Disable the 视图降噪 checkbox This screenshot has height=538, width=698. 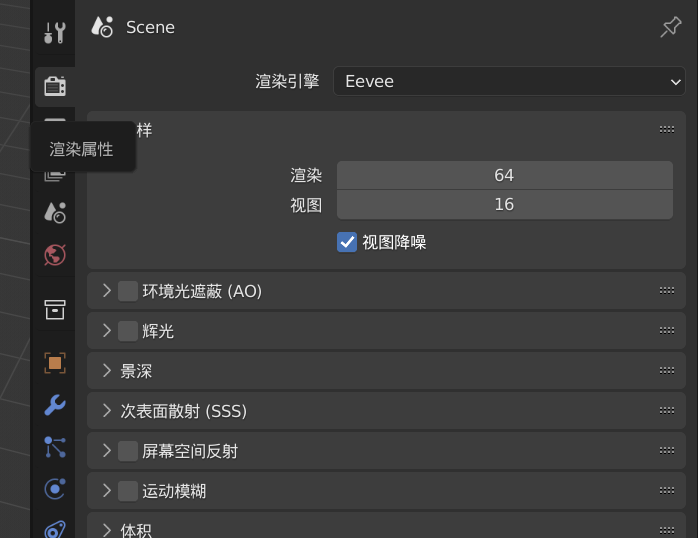(x=347, y=242)
